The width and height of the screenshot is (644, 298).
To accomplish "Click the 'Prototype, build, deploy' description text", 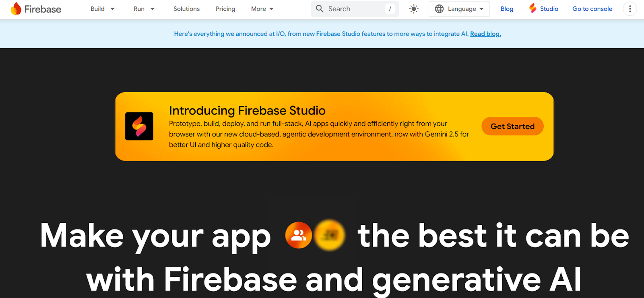I will pos(319,134).
